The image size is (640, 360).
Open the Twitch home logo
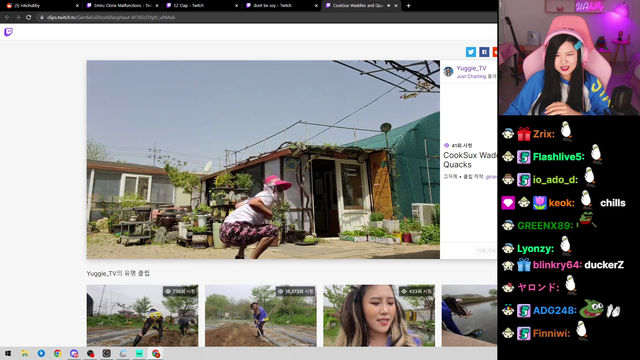tap(8, 32)
